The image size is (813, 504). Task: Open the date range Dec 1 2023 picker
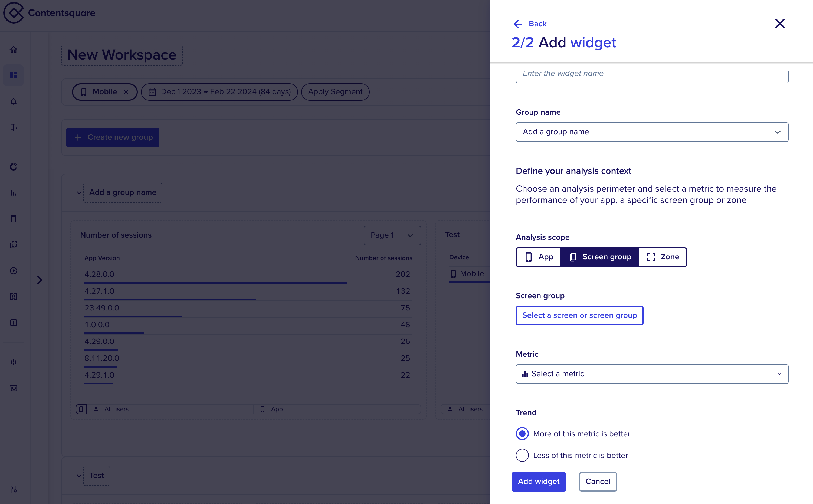219,92
